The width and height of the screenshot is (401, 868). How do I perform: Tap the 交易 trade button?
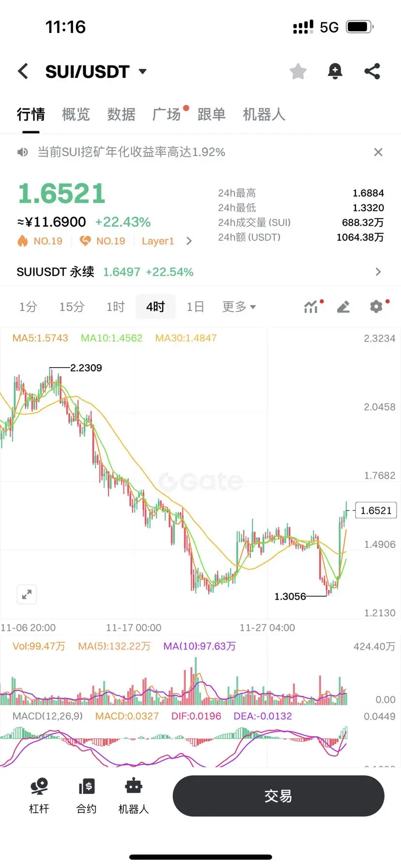[x=278, y=796]
